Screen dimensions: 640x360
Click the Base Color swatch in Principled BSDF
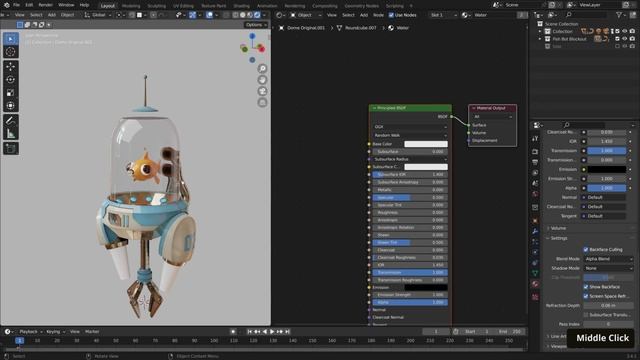[426, 144]
